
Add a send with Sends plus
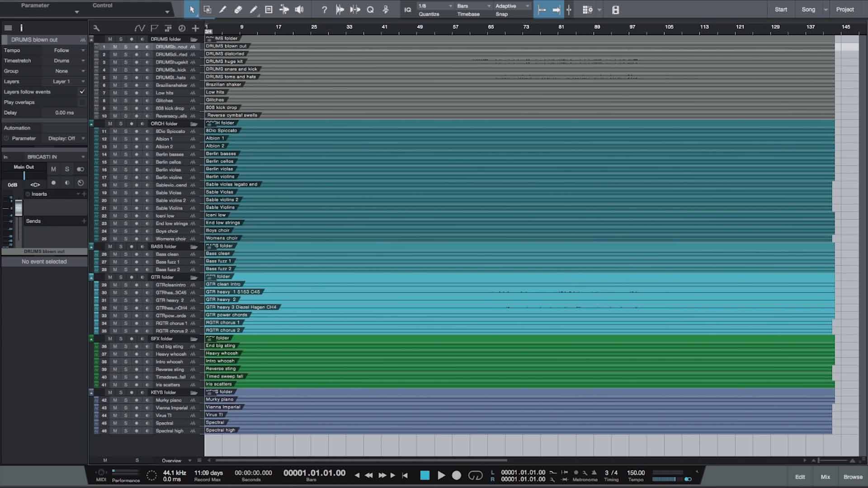pyautogui.click(x=84, y=221)
